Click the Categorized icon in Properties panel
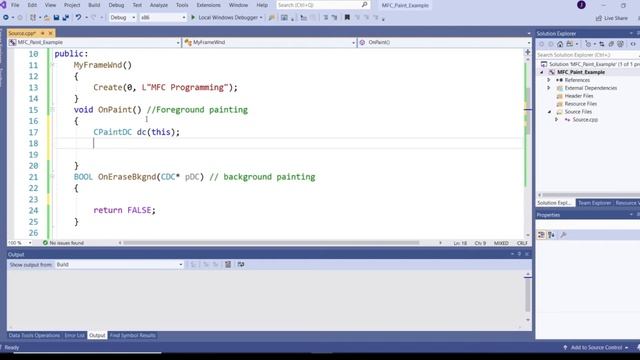This screenshot has height=360, width=640. 541,235
